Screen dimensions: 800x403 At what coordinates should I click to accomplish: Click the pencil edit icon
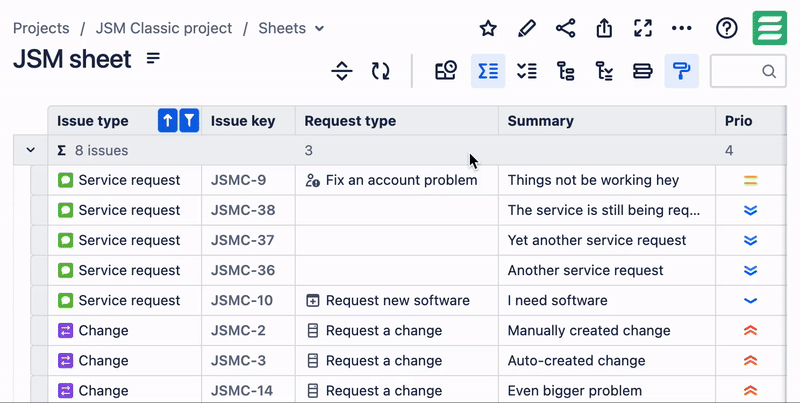pos(527,29)
